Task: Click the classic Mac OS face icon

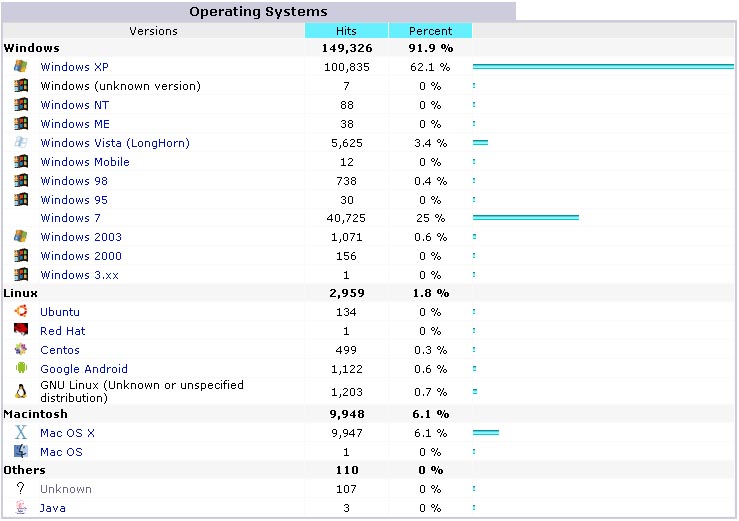Action: (21, 452)
